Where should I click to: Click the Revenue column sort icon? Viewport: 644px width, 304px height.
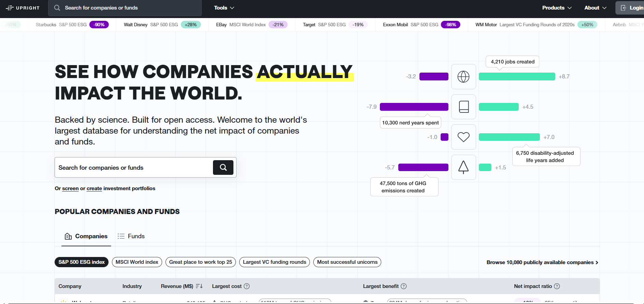(x=199, y=286)
